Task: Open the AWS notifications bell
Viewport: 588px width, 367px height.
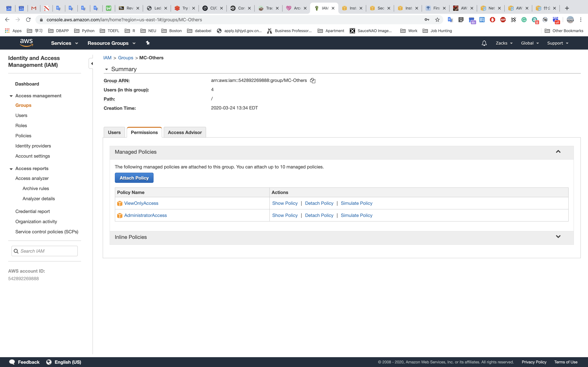Action: pos(484,43)
